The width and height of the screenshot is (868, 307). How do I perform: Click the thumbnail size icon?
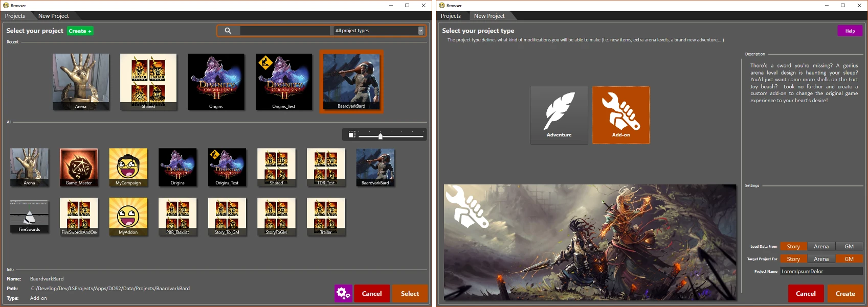point(352,134)
